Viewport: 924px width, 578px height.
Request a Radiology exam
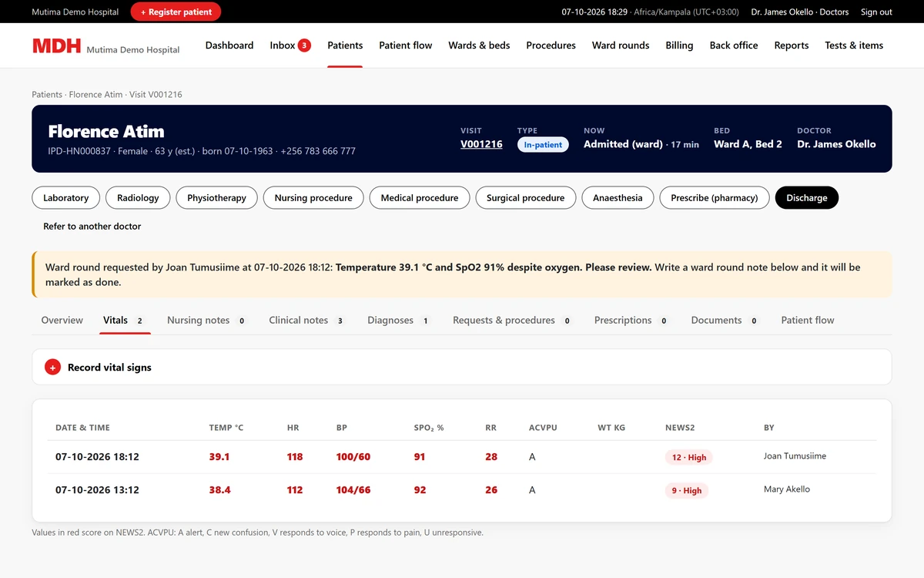138,198
